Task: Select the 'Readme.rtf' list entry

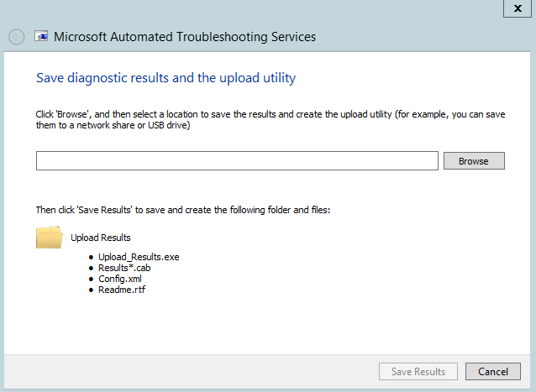Action: (122, 290)
